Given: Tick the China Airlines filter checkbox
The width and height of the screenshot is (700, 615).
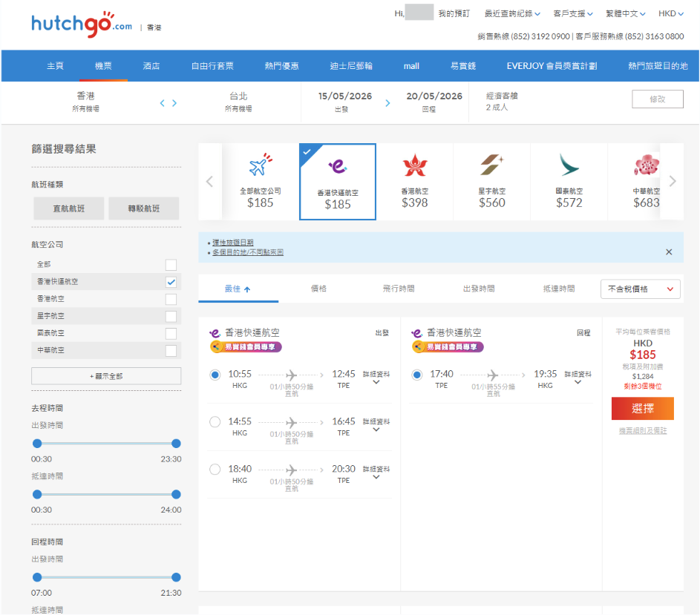Looking at the screenshot, I should [171, 351].
